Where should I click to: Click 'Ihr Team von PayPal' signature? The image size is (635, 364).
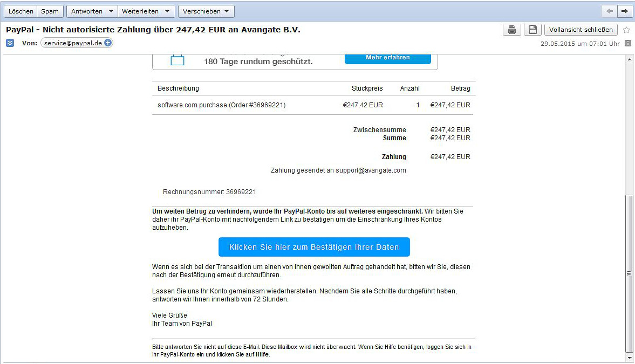pos(182,324)
